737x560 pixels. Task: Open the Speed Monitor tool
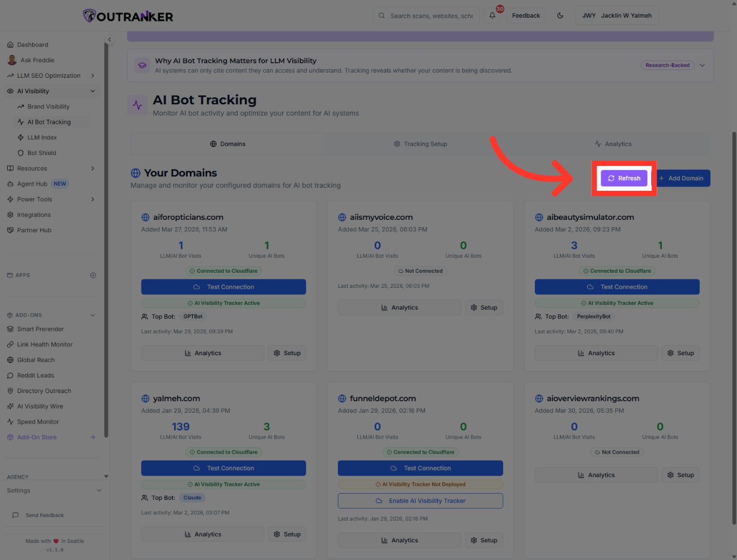coord(37,422)
